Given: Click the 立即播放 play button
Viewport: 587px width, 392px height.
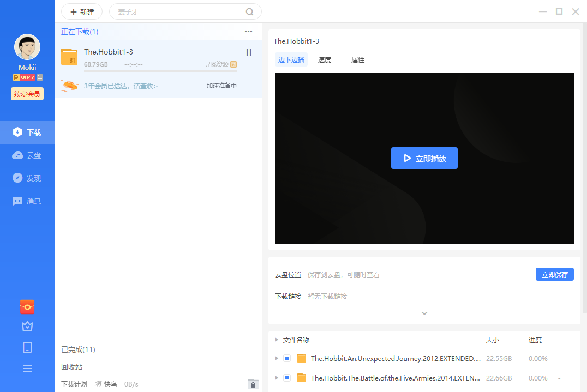Looking at the screenshot, I should 424,158.
